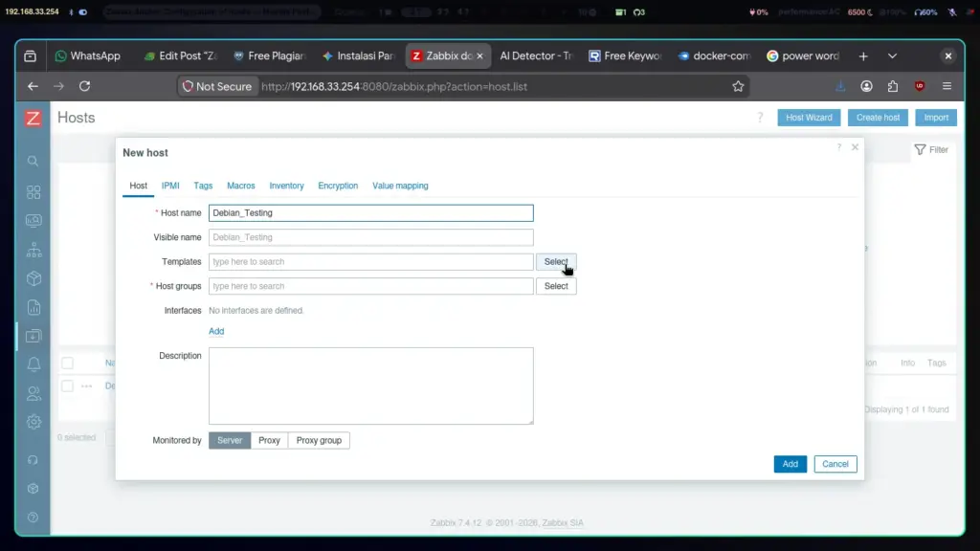Open the browser account profile icon
The image size is (980, 551).
[x=866, y=86]
